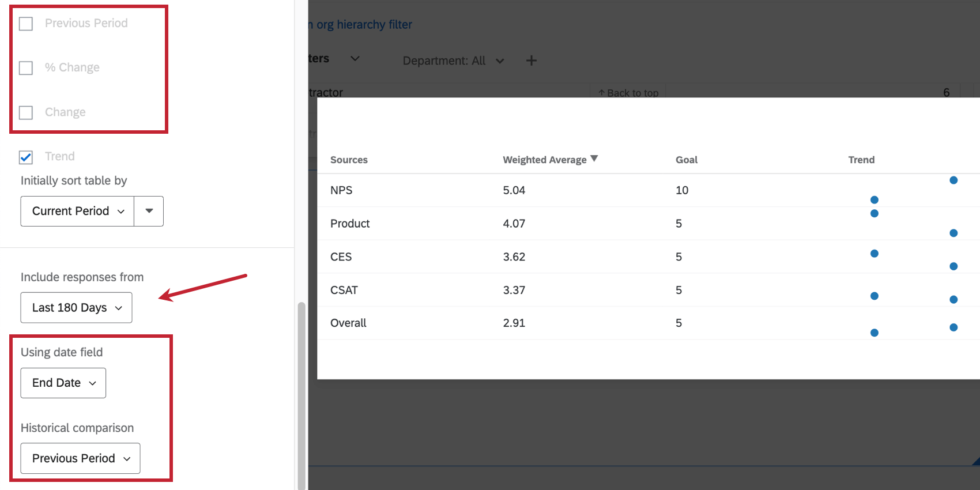Click the sort direction caret button
The height and width of the screenshot is (490, 980).
[x=149, y=211]
